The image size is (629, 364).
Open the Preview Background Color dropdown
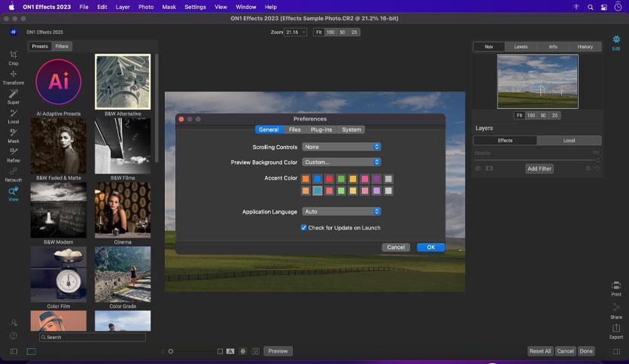(342, 162)
